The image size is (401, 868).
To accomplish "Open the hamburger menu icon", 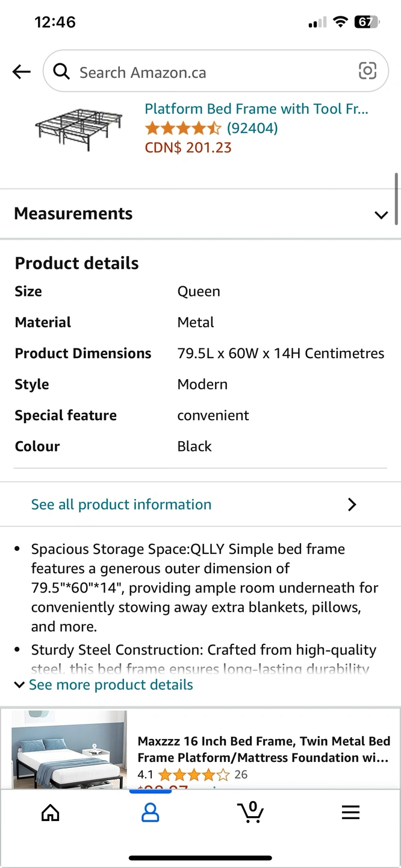I will [x=350, y=813].
